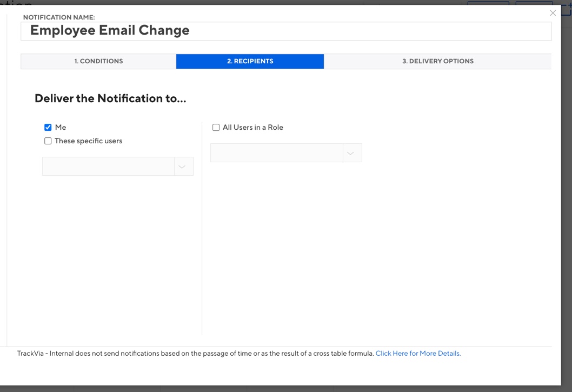Viewport: 572px width, 392px height.
Task: Click the chevron icon beside the users selector
Action: tap(183, 166)
